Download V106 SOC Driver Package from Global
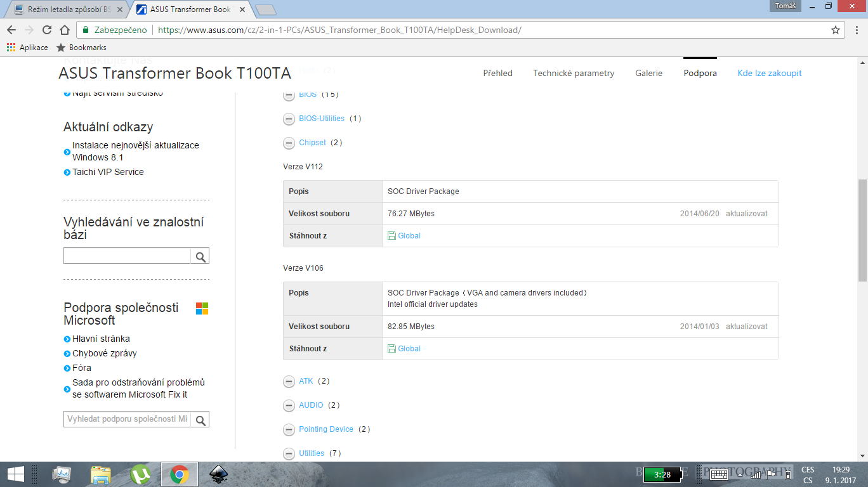This screenshot has height=487, width=868. [x=409, y=349]
